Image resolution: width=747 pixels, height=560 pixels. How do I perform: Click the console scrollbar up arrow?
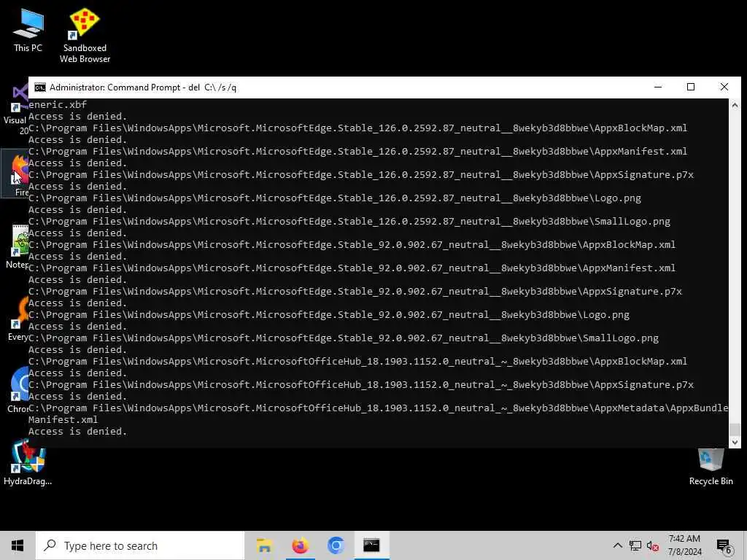coord(735,105)
